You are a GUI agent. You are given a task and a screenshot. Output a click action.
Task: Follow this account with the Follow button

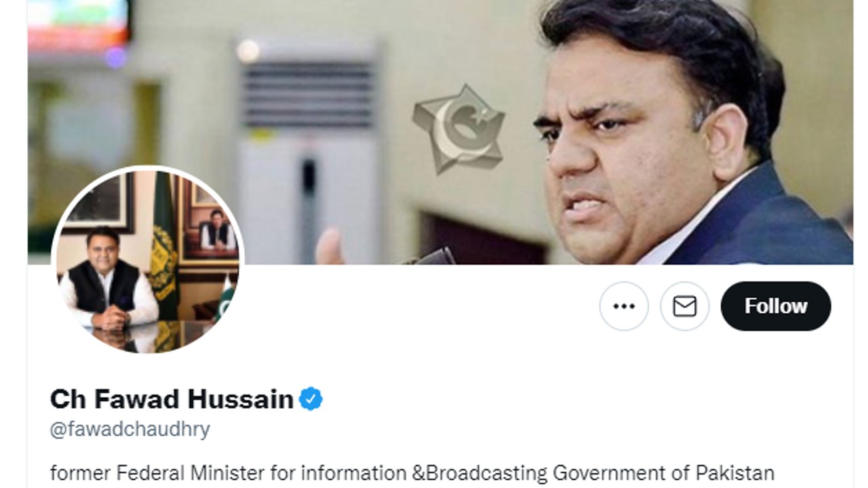click(x=776, y=306)
